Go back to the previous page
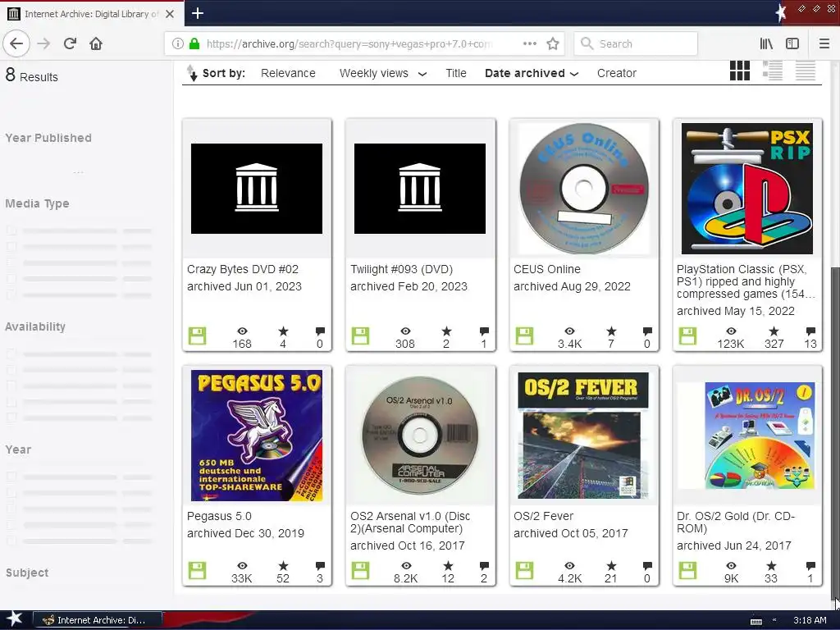This screenshot has height=630, width=840. 16,43
